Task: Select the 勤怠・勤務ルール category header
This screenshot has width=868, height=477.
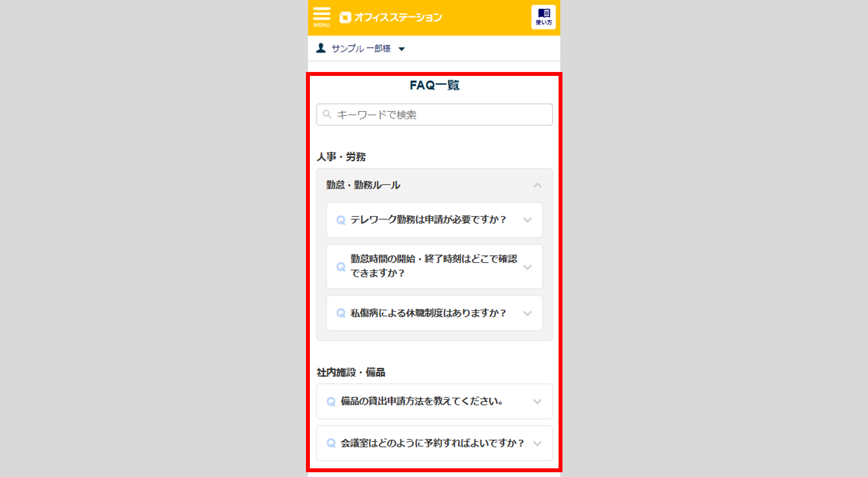Action: (x=363, y=185)
